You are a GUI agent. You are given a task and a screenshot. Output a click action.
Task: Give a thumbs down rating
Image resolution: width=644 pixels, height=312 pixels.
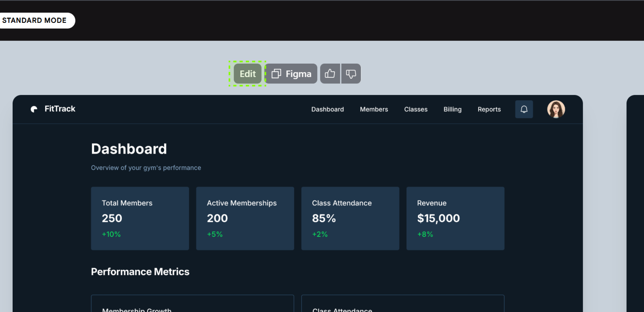351,74
